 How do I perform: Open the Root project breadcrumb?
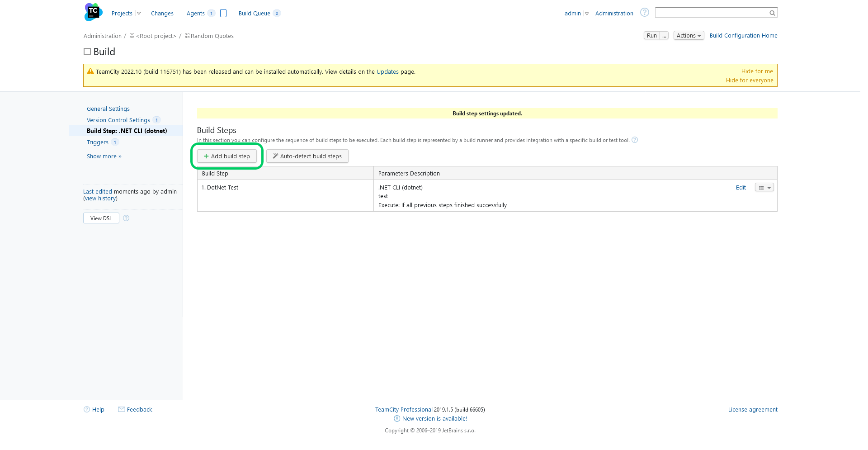click(156, 36)
